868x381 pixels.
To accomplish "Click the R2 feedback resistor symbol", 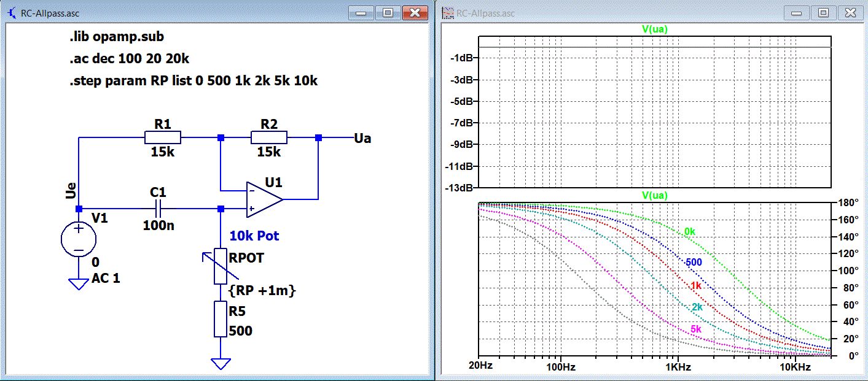I will tap(269, 138).
